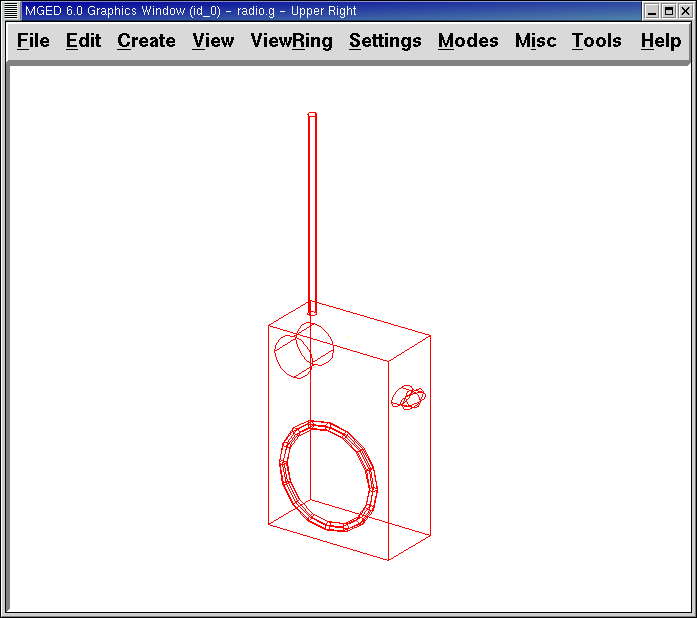Click the View menu

[x=213, y=41]
